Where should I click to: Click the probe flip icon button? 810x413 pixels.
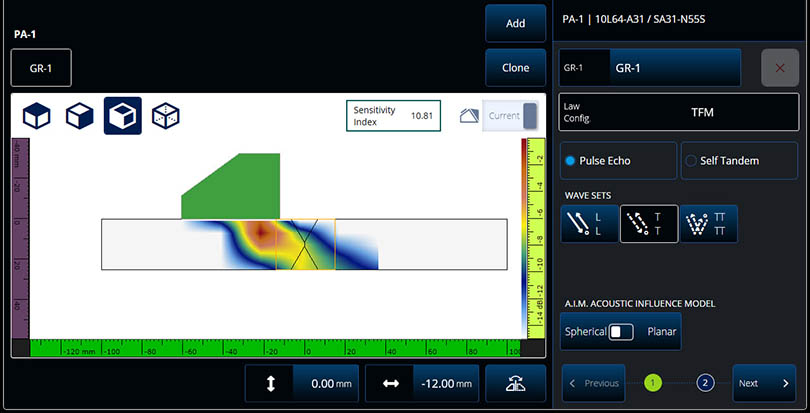pyautogui.click(x=515, y=384)
